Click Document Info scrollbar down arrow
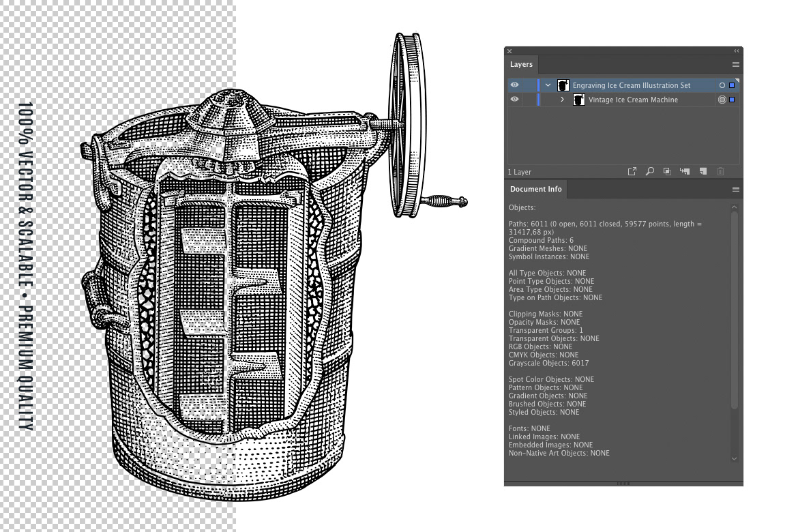Screen dimensions: 798x532 [734, 459]
